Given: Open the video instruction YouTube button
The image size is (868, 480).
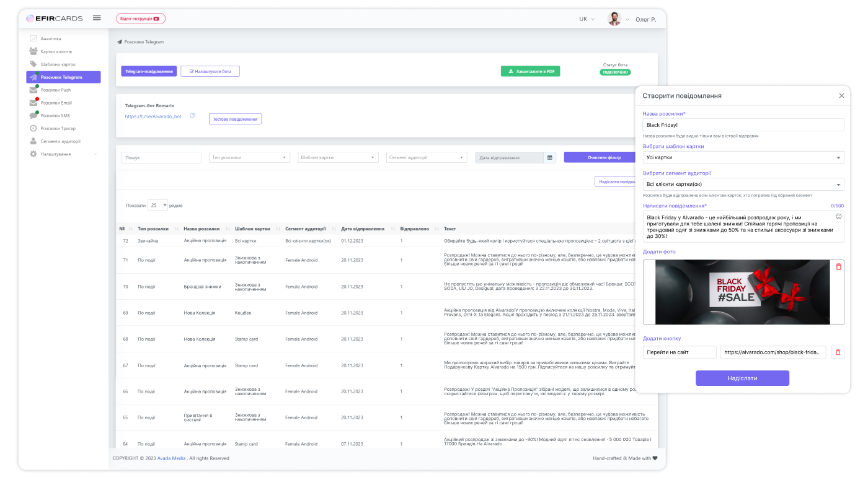Looking at the screenshot, I should pyautogui.click(x=141, y=19).
